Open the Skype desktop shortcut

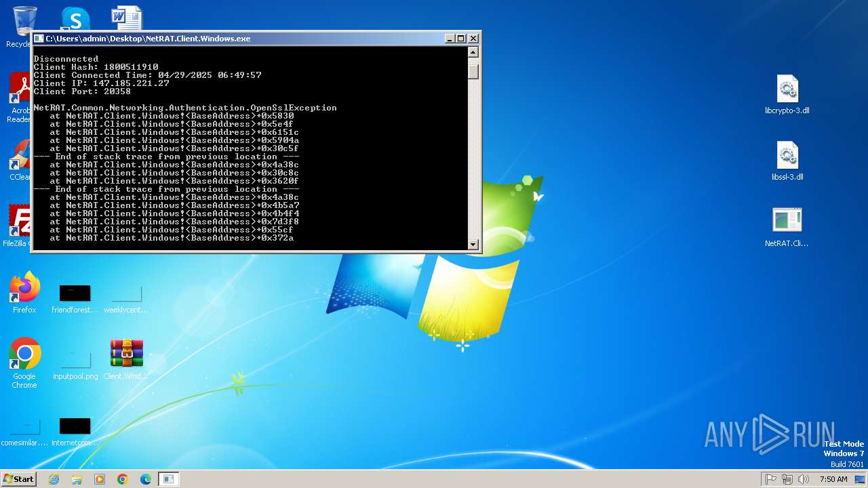point(75,19)
